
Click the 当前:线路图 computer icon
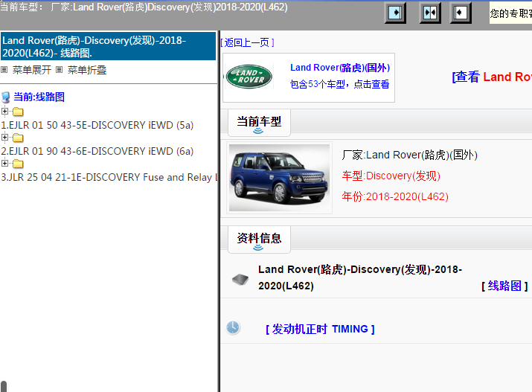5,97
